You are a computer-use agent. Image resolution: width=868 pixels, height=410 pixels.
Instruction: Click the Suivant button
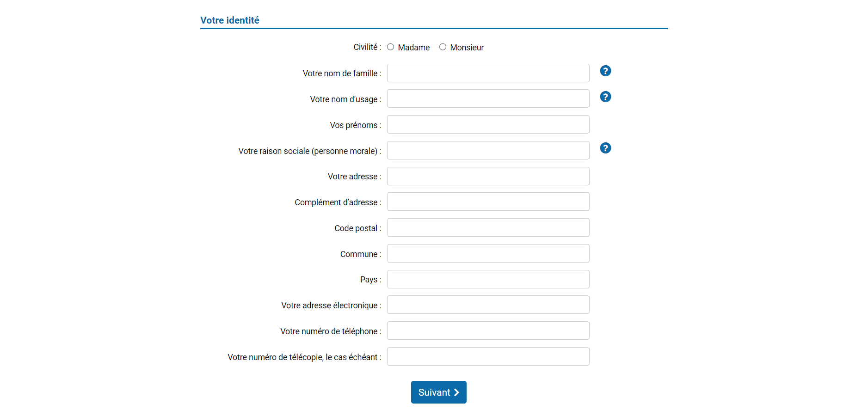(439, 392)
